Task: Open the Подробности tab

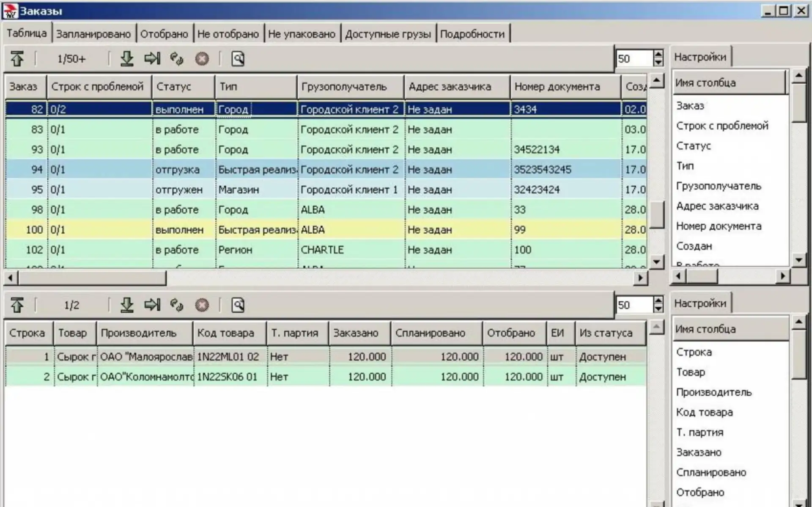Action: (472, 34)
